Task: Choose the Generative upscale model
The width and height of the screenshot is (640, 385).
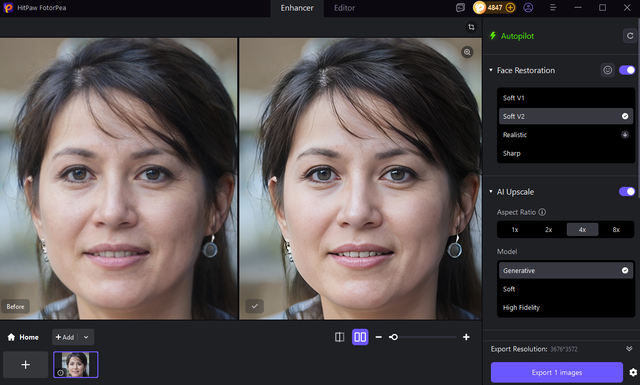Action: click(566, 270)
